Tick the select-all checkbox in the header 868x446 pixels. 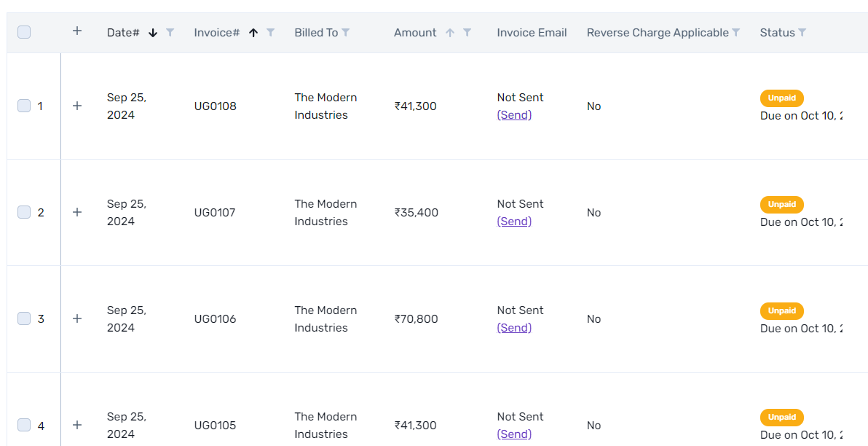pos(24,32)
